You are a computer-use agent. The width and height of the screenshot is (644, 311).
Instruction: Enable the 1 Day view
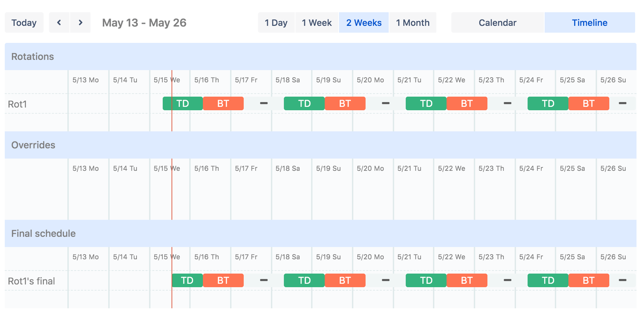pos(276,22)
